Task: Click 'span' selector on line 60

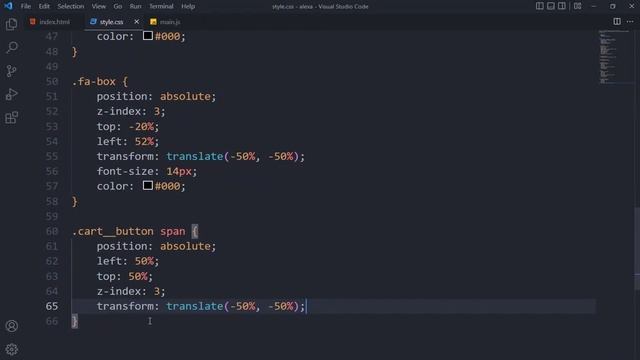Action: (173, 231)
